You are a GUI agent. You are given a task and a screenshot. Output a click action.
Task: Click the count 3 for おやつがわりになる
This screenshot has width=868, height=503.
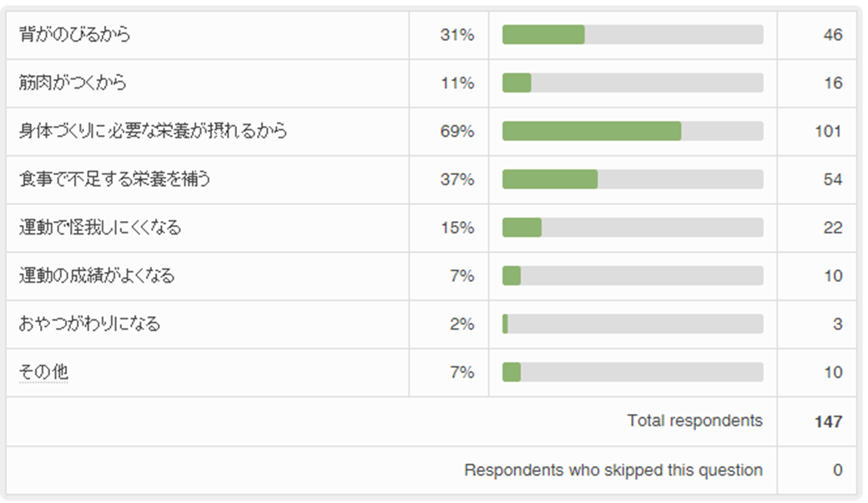point(837,324)
